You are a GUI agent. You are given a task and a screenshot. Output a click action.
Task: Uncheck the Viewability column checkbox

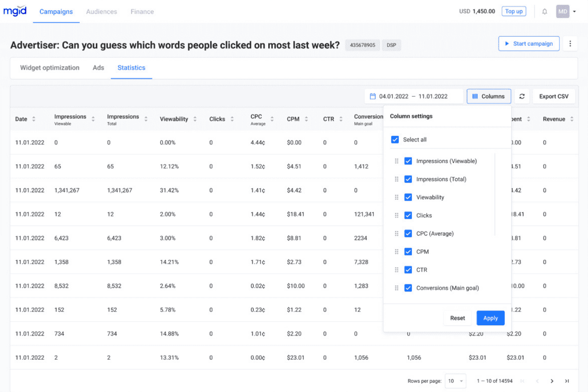[x=408, y=197]
